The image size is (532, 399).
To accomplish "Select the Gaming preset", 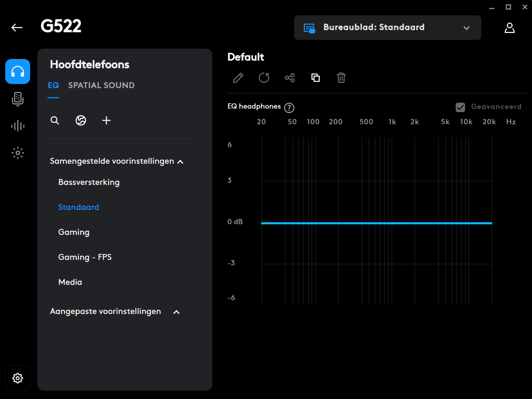I will click(74, 232).
